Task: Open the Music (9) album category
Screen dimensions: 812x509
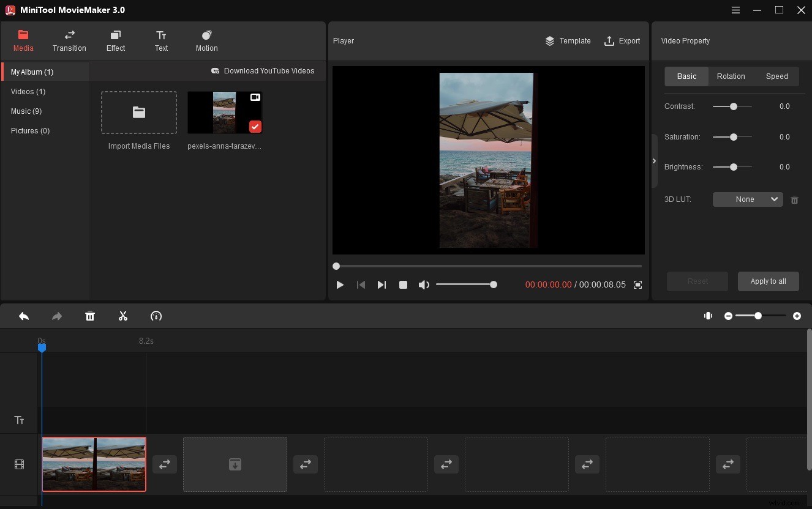Action: (x=26, y=111)
